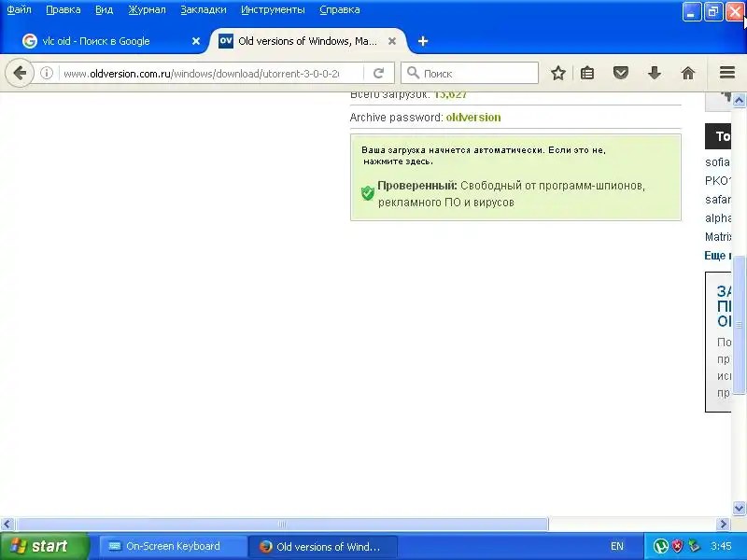This screenshot has width=747, height=560.
Task: Open the Windows start menu
Action: pos(44,546)
